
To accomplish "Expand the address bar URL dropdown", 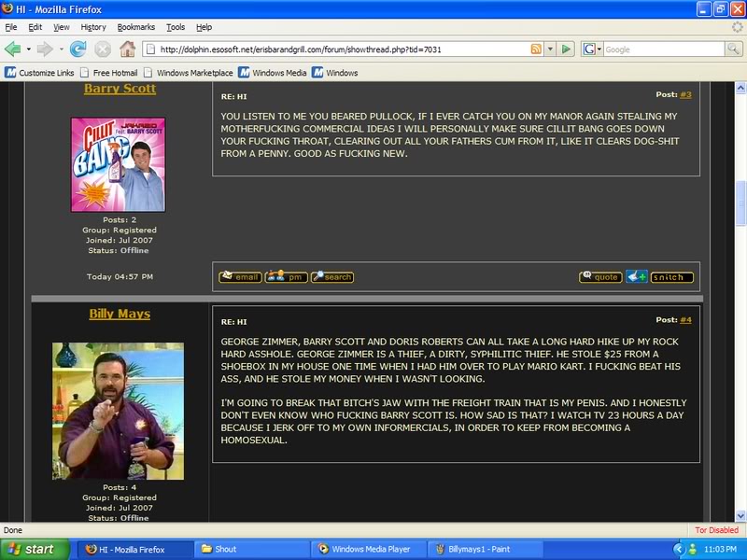I will click(550, 49).
